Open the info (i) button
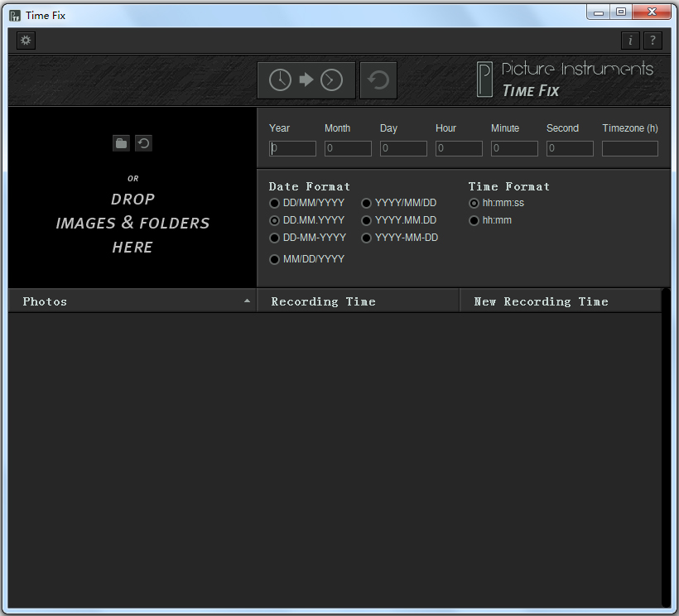This screenshot has width=679, height=616. (x=630, y=41)
